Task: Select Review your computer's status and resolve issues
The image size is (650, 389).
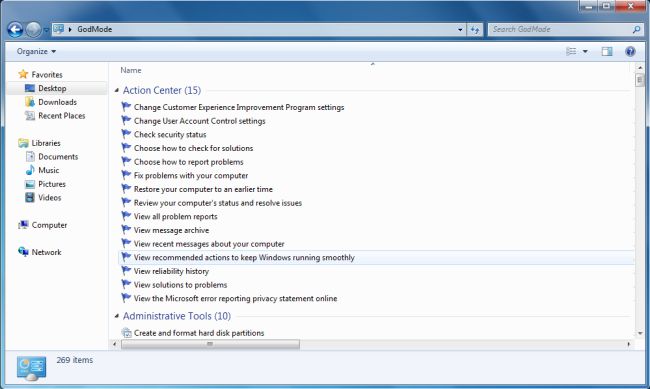Action: click(x=218, y=203)
